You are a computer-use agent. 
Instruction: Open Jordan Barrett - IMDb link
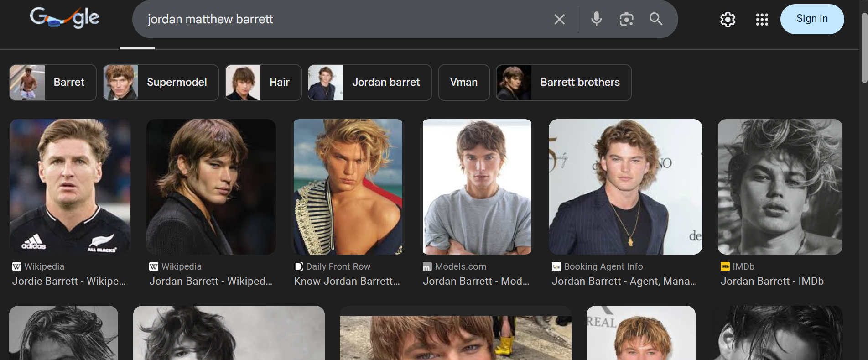click(772, 281)
